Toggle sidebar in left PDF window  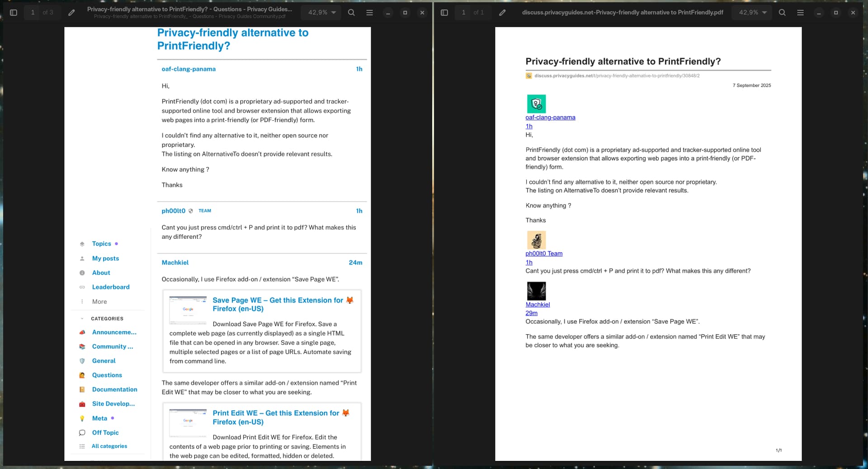click(x=14, y=13)
